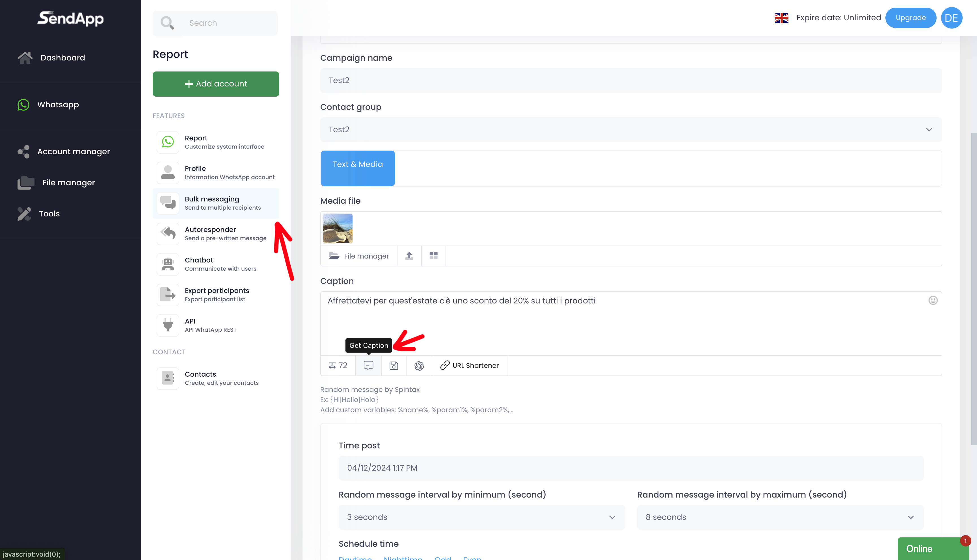Expand the Contact group Test2 dropdown
The image size is (977, 560).
tap(631, 130)
